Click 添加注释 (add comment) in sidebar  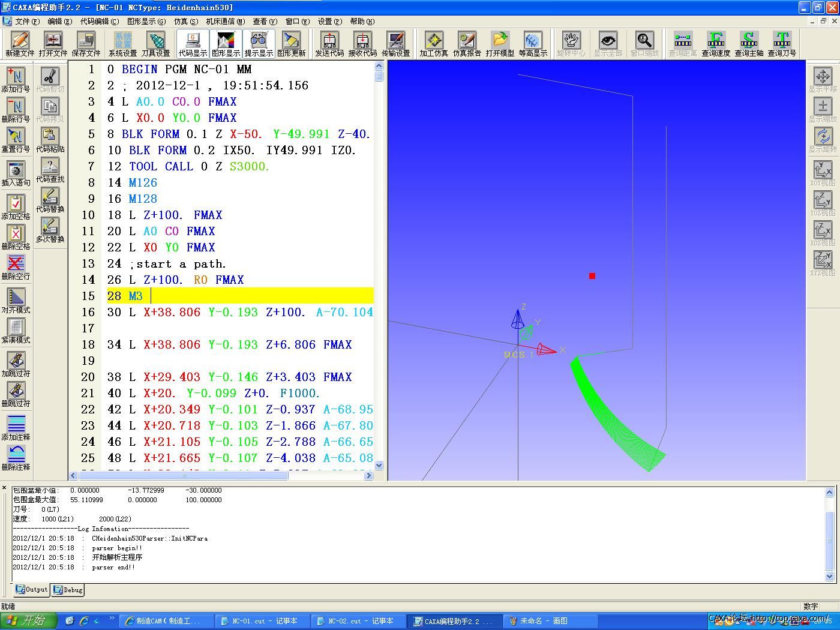click(16, 428)
